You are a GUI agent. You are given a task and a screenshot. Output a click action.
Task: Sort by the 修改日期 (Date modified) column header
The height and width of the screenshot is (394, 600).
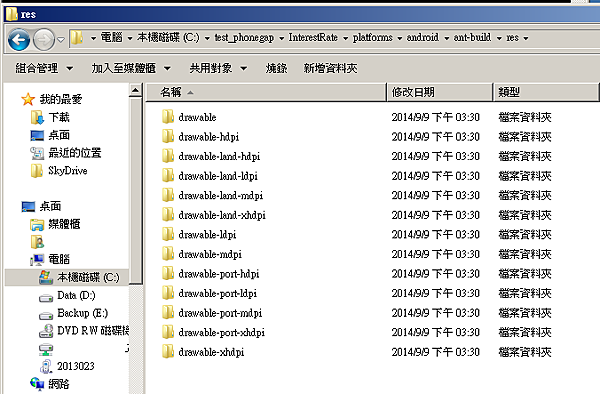[439, 92]
